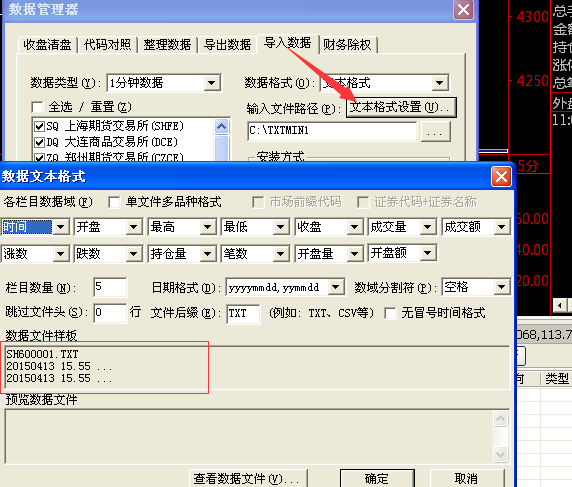Uncheck ZQ 郑州期货交易所 checkbox
Screen dimensions: 572x487
[39, 157]
